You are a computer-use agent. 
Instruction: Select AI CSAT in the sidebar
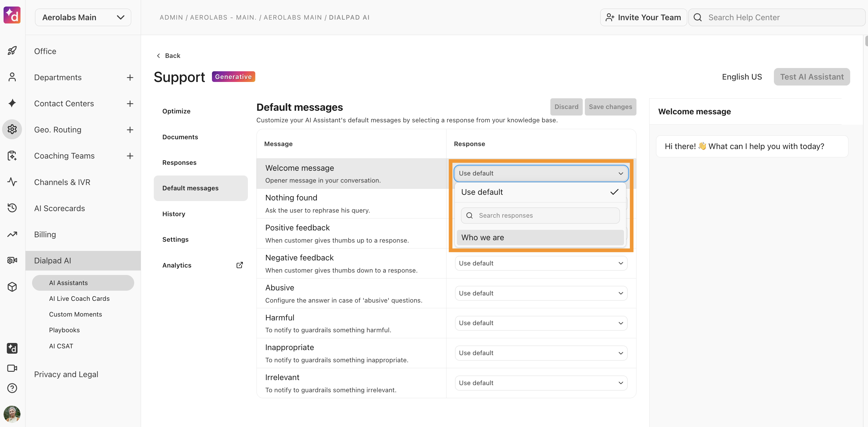pos(61,346)
